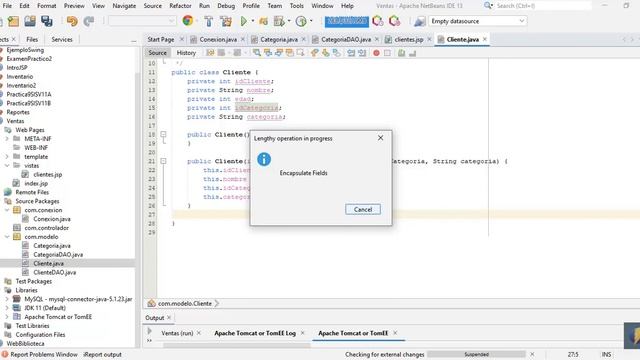This screenshot has height=360, width=640.
Task: Click the Open Project toolbar icon
Action: click(x=30, y=21)
